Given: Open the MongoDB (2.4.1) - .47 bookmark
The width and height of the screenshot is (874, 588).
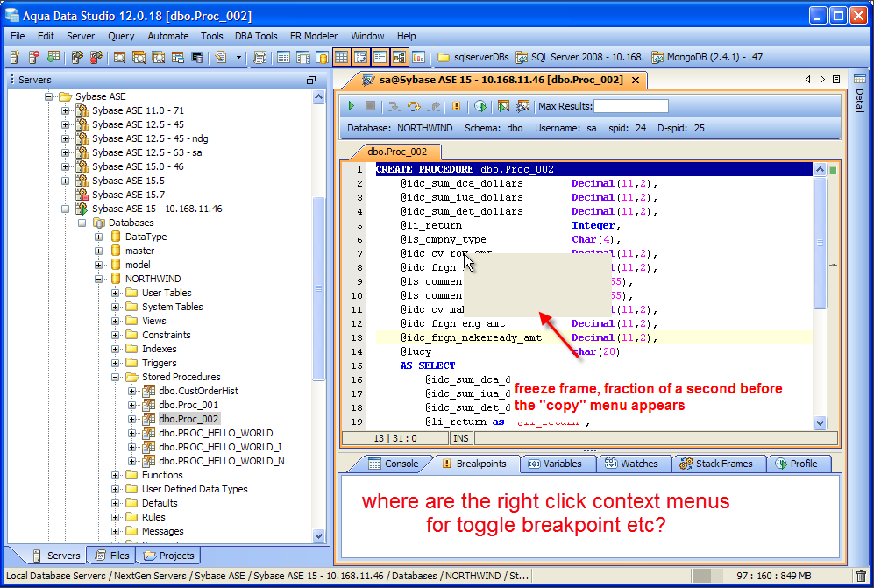Looking at the screenshot, I should [707, 57].
